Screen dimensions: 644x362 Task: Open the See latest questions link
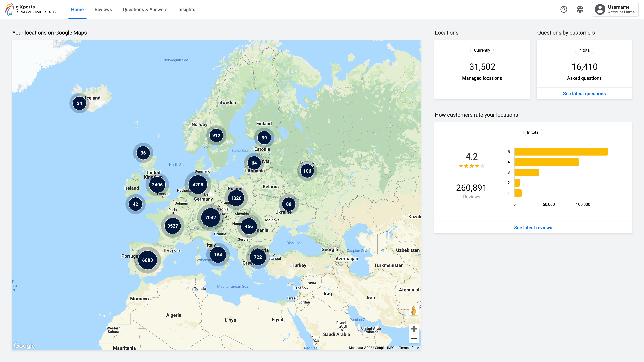[x=584, y=94]
